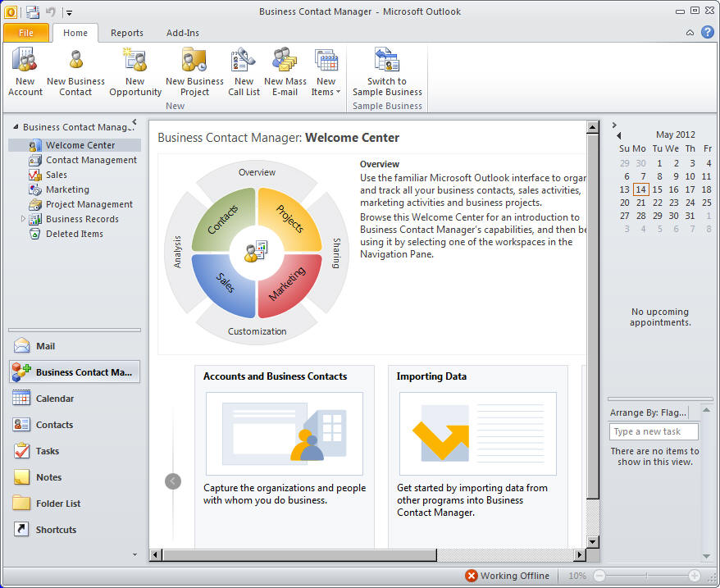The image size is (720, 588).
Task: Click the zoom in plus button
Action: tap(695, 576)
